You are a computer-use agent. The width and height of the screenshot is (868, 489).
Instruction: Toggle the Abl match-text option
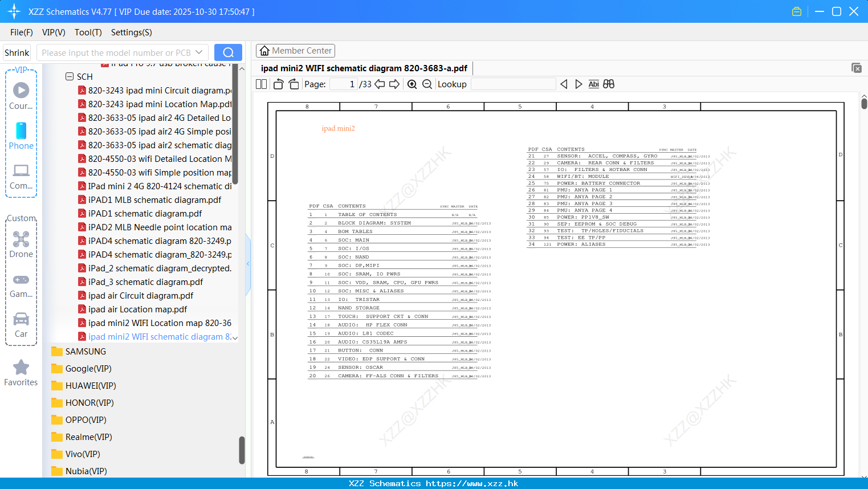click(x=593, y=84)
